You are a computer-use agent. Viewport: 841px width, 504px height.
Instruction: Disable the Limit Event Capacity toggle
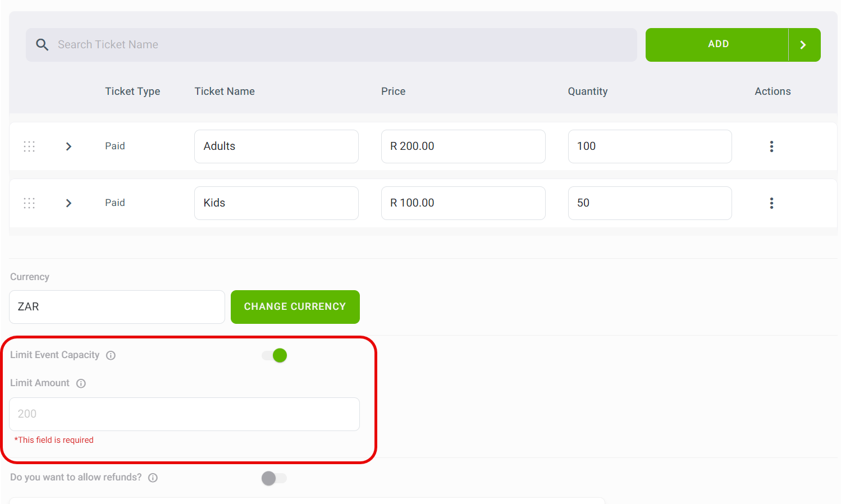[x=275, y=355]
